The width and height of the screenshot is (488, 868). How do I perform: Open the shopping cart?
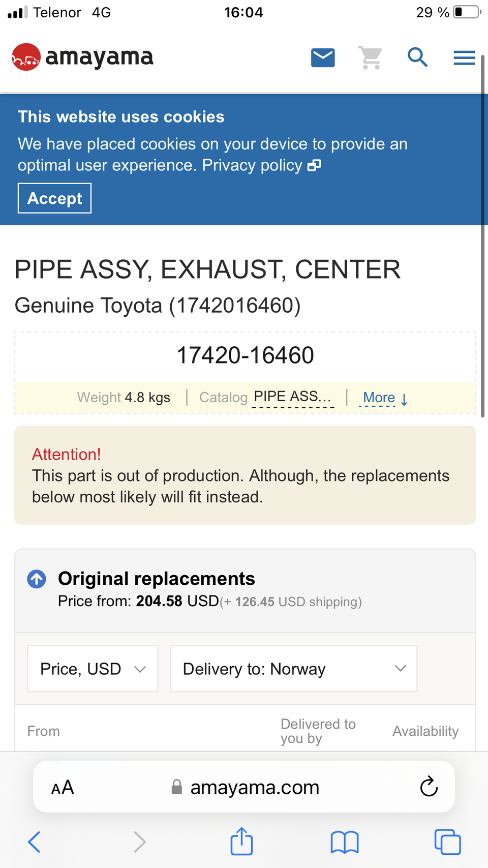(x=371, y=57)
